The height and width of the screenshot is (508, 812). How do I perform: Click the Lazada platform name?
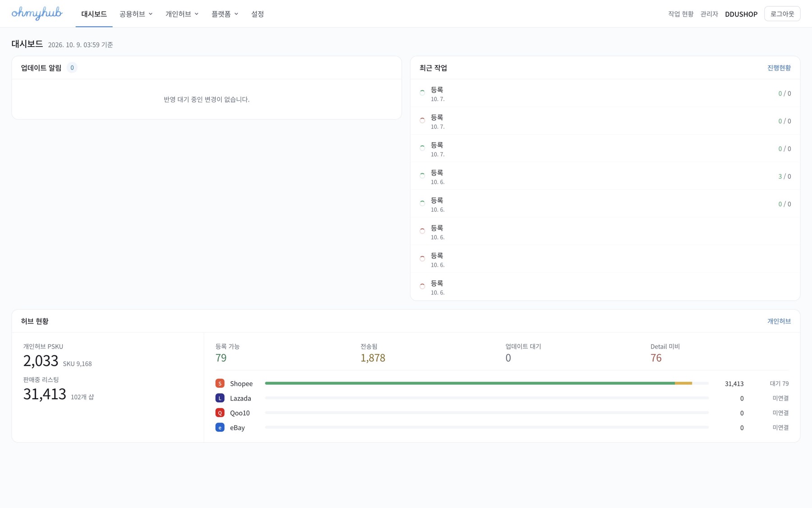pos(240,398)
